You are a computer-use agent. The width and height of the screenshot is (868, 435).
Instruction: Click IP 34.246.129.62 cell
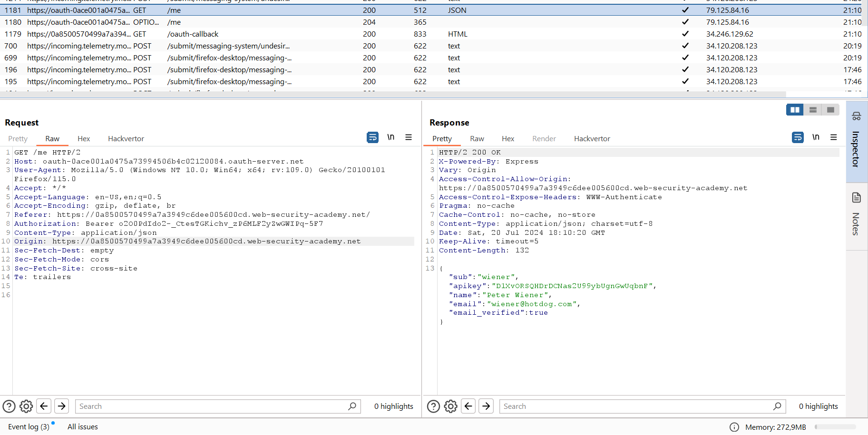click(730, 34)
